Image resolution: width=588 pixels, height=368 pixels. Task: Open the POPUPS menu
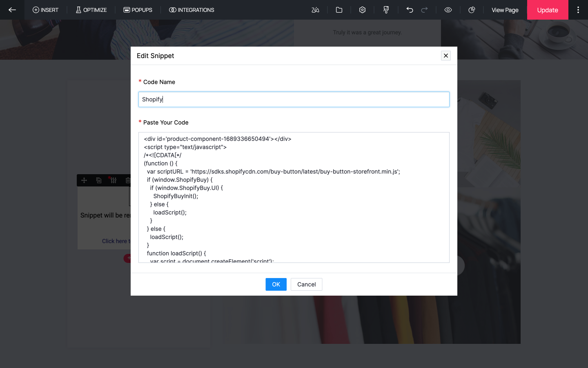(x=138, y=10)
